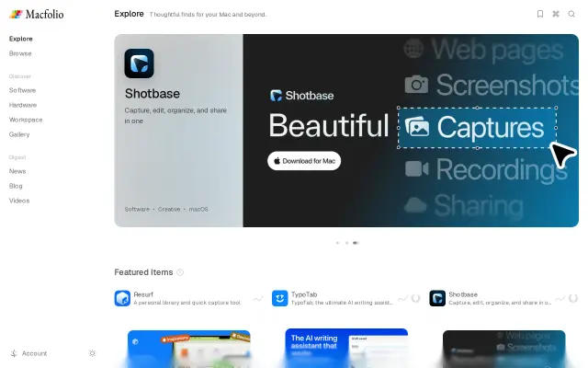Open the Shotbase preview thumbnail
The height and width of the screenshot is (368, 588).
click(x=503, y=349)
